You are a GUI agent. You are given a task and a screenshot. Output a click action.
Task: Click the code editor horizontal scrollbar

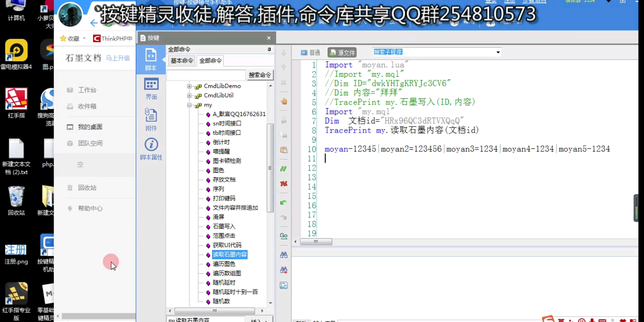pos(316,242)
